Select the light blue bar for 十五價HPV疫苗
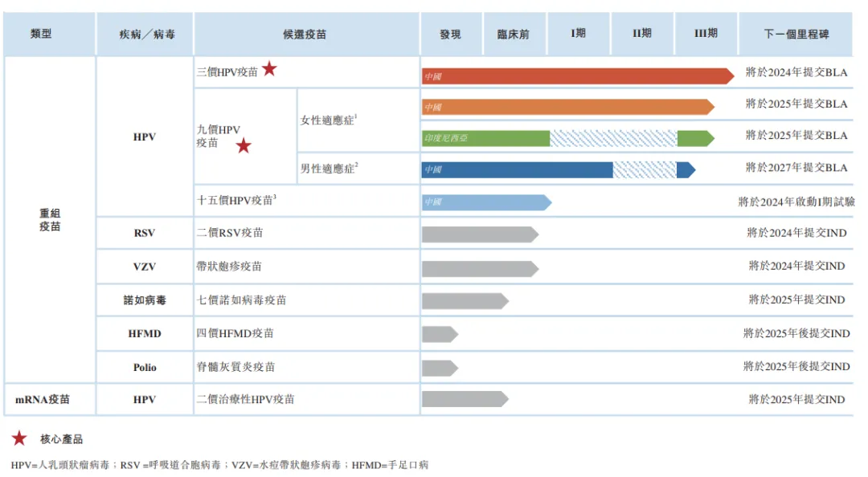This screenshot has width=868, height=477. coord(486,202)
